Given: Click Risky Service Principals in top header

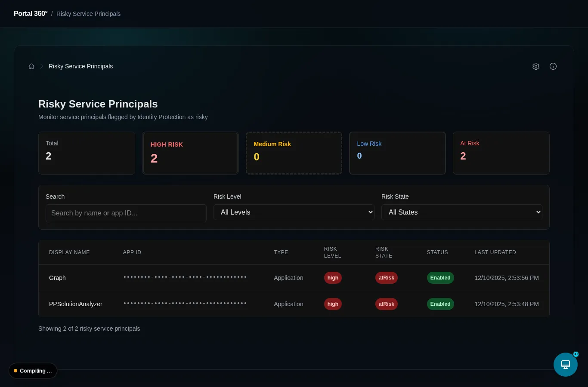Looking at the screenshot, I should click(x=88, y=14).
